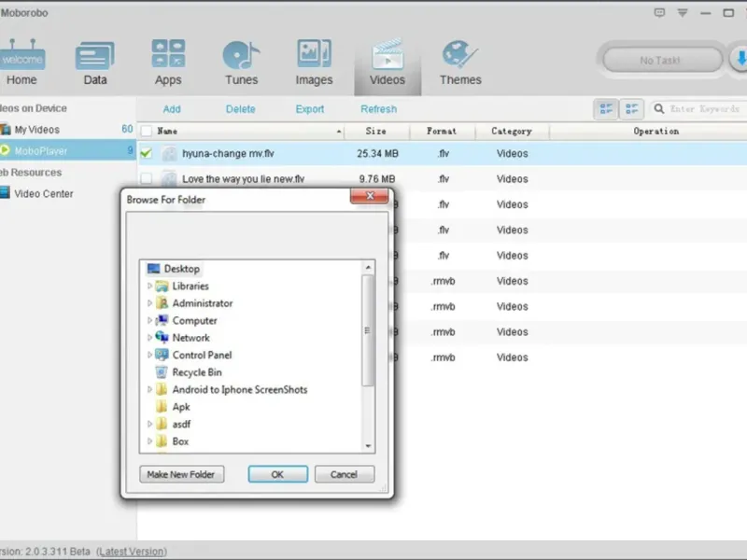747x560 pixels.
Task: Sort by the Format column header
Action: pos(442,131)
